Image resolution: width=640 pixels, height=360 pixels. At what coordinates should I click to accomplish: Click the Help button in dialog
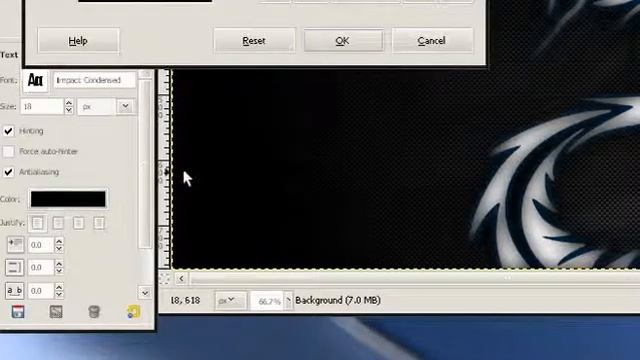[x=78, y=41]
